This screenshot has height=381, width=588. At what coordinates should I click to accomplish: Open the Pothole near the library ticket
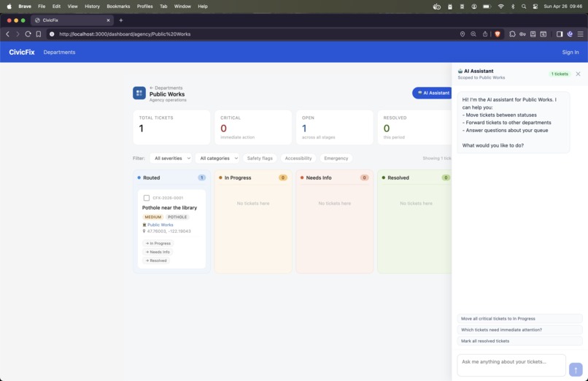pyautogui.click(x=169, y=207)
